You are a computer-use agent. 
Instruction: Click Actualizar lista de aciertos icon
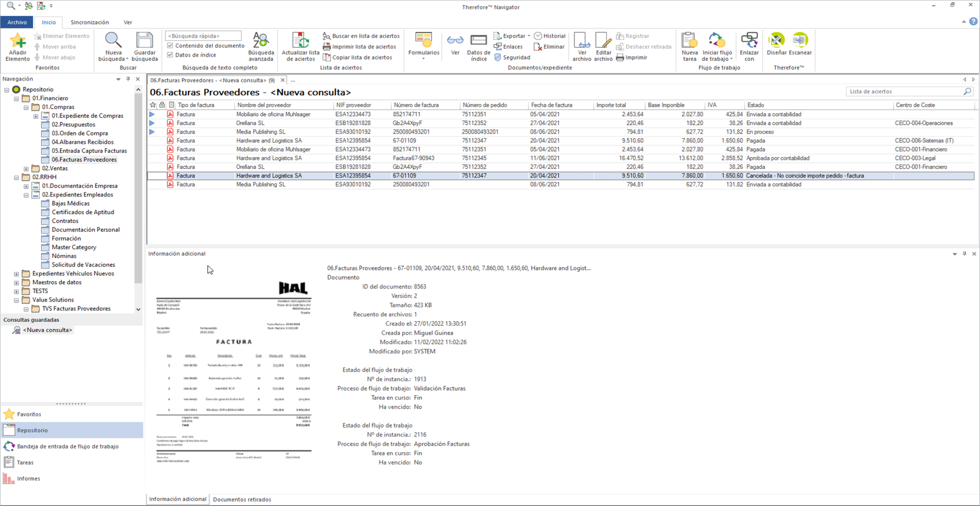pos(301,41)
